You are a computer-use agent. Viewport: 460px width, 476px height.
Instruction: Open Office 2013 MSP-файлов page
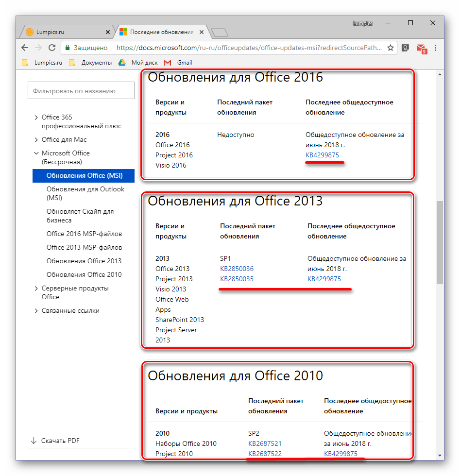click(x=84, y=247)
